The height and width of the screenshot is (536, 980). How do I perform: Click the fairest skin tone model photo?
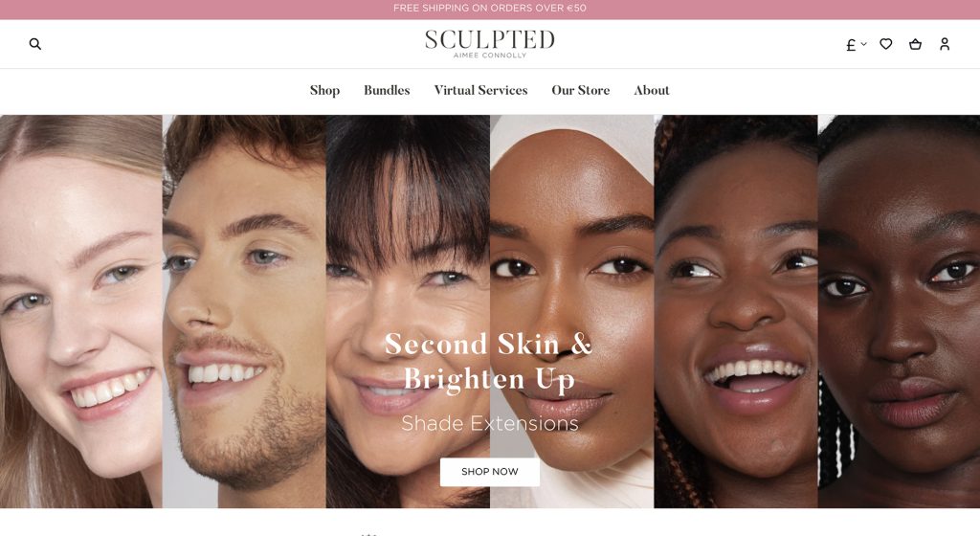click(81, 311)
